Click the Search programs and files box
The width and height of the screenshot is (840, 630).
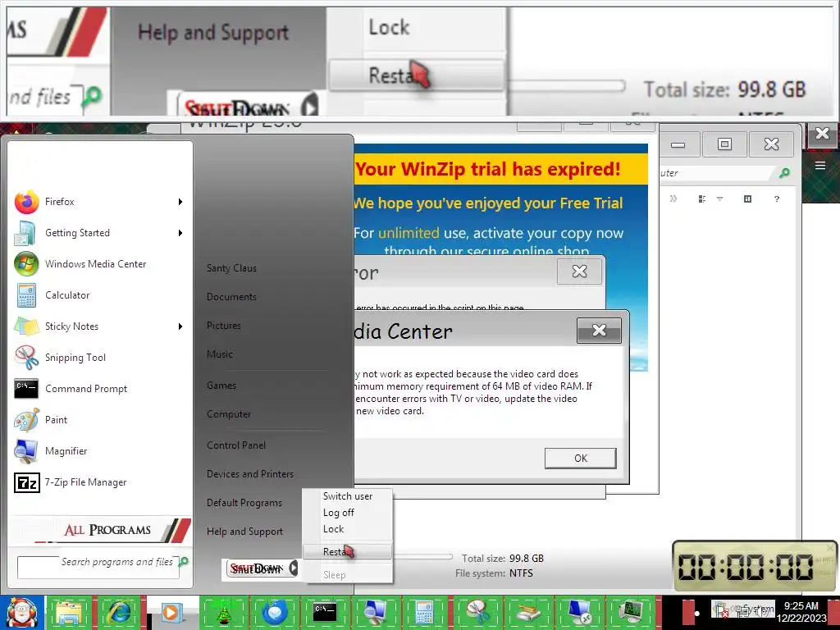[98, 568]
